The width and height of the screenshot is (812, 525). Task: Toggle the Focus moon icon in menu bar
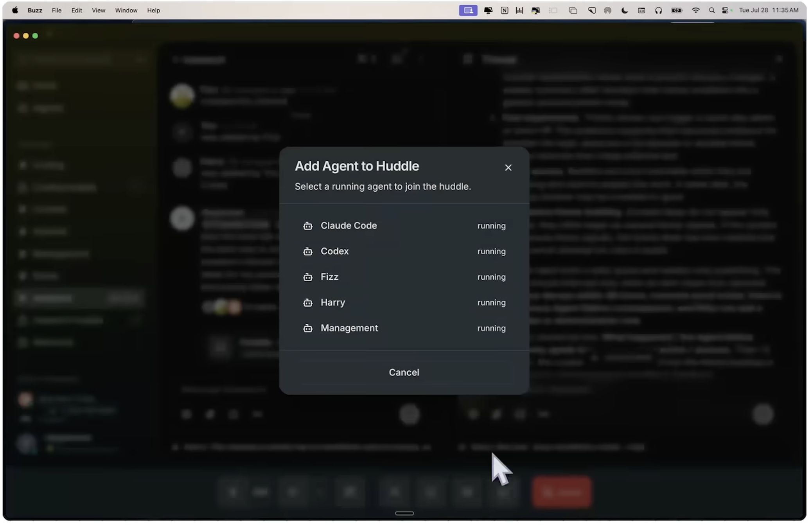click(x=625, y=11)
